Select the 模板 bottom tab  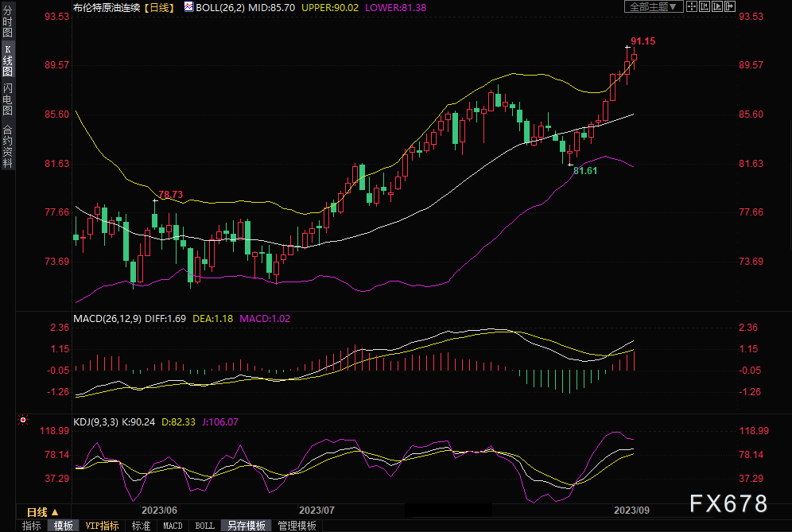click(63, 526)
